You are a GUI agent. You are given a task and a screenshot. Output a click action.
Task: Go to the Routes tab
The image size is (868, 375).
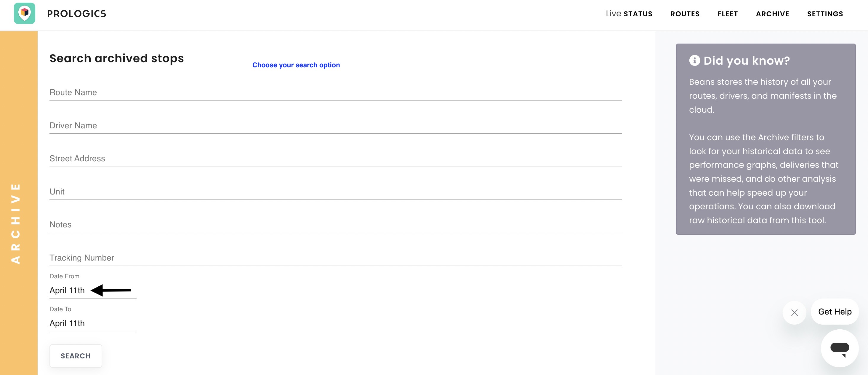685,14
